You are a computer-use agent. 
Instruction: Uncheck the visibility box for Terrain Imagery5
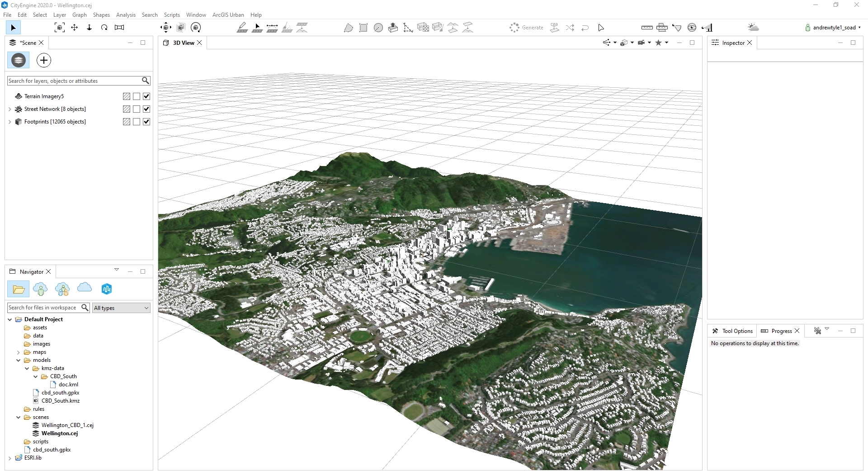point(146,96)
